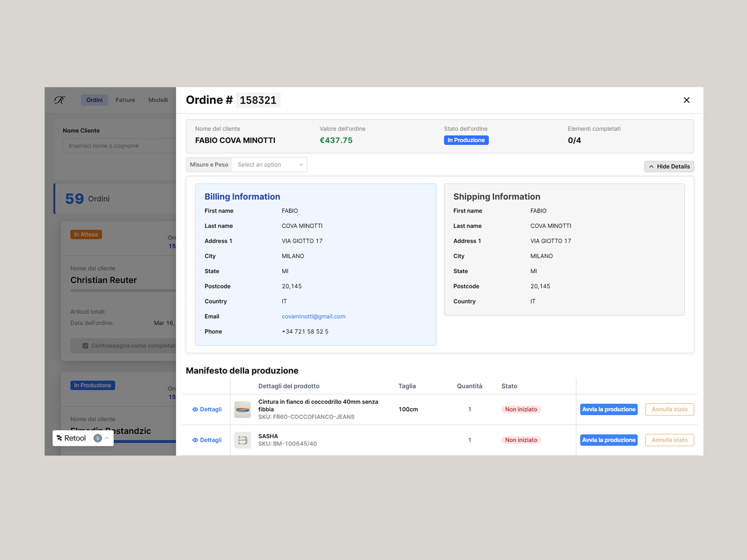Expand the Retool toolbar chevron
Image resolution: width=747 pixels, height=560 pixels.
coord(107,438)
